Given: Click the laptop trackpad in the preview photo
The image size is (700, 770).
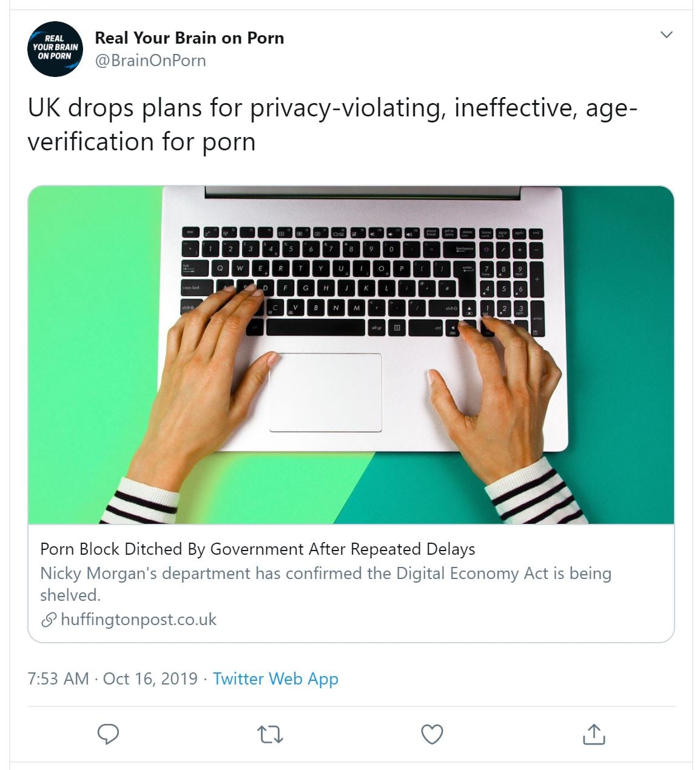Looking at the screenshot, I should 326,392.
